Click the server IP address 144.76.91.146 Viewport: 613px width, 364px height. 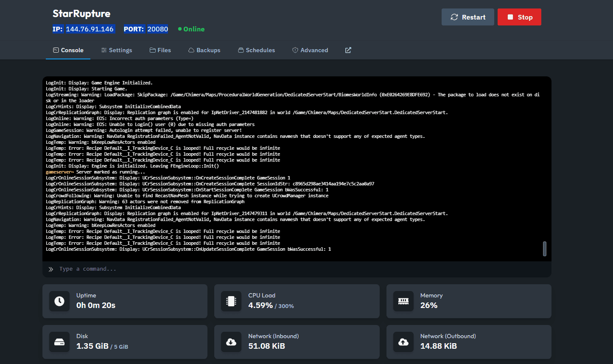coord(90,29)
